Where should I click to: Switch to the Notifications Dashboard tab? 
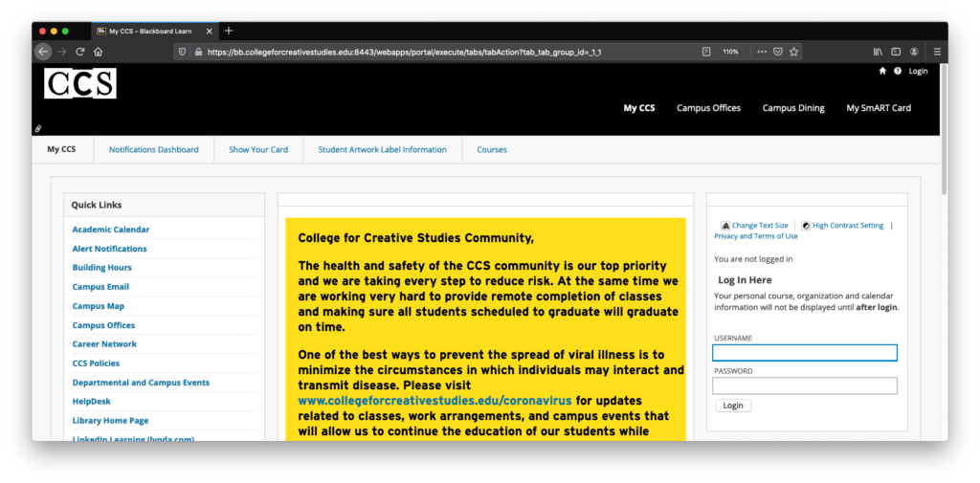point(153,149)
